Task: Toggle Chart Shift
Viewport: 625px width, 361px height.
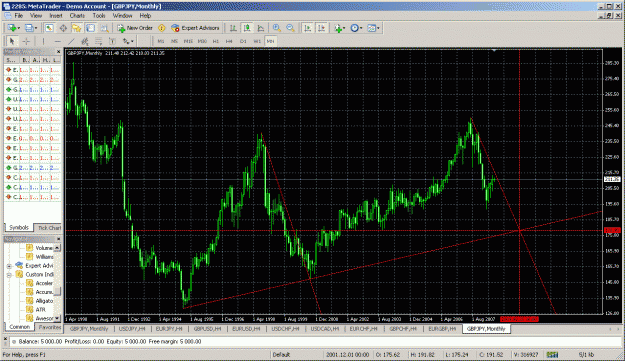Action: 321,28
